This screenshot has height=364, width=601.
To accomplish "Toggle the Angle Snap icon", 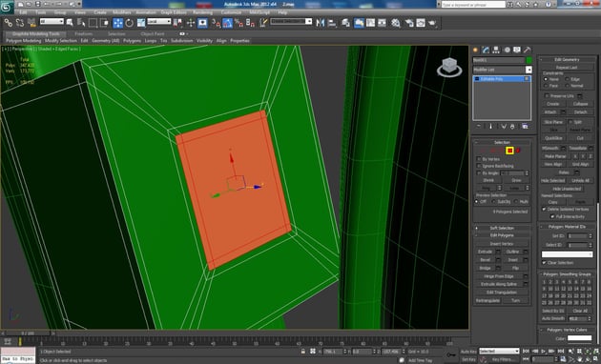I will (x=227, y=23).
